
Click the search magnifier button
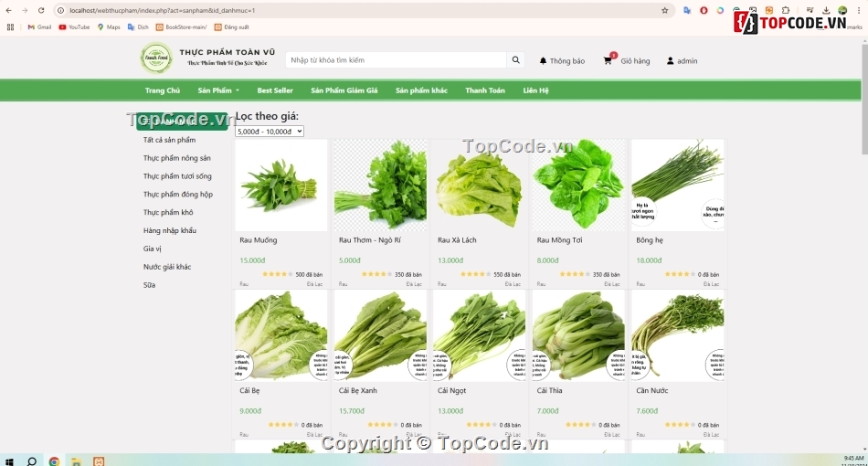point(515,59)
